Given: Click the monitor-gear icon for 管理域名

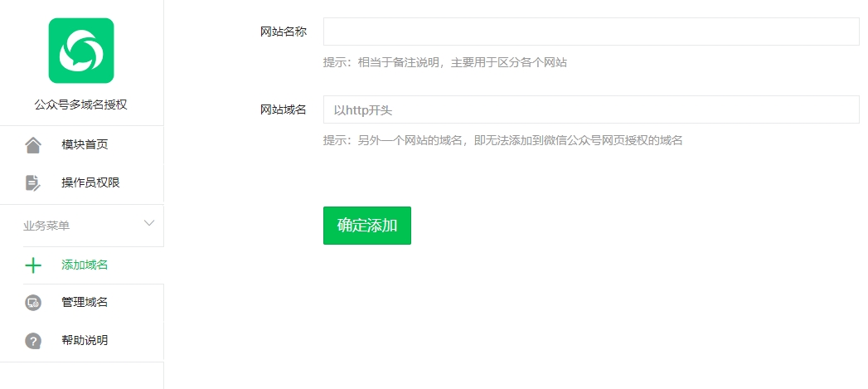Looking at the screenshot, I should [x=33, y=303].
